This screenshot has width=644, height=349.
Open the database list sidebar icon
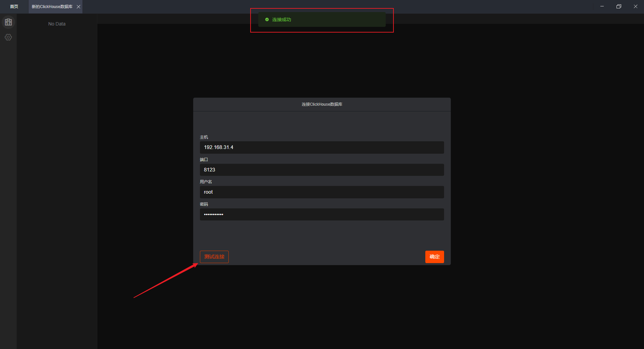(8, 22)
